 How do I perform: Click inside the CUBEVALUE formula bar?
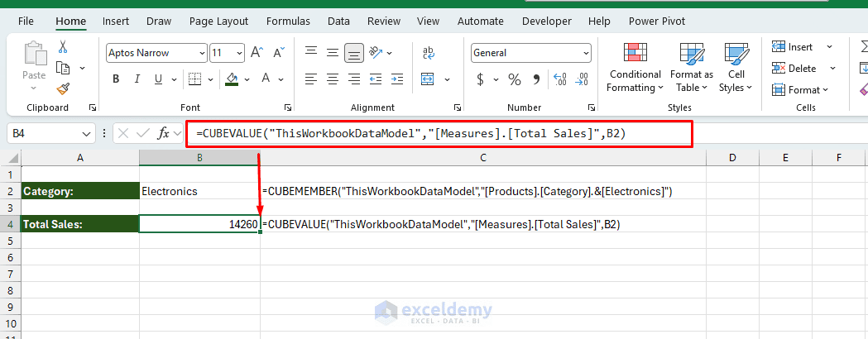[439, 134]
